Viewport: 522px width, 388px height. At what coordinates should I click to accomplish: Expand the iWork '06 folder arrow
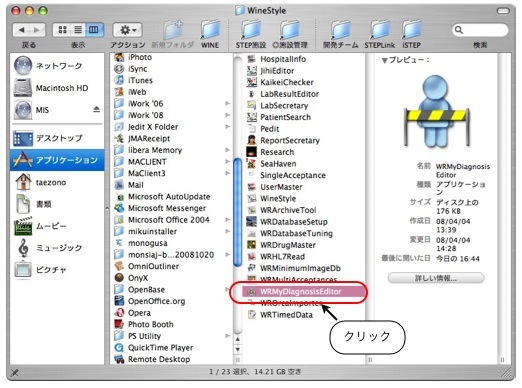227,103
